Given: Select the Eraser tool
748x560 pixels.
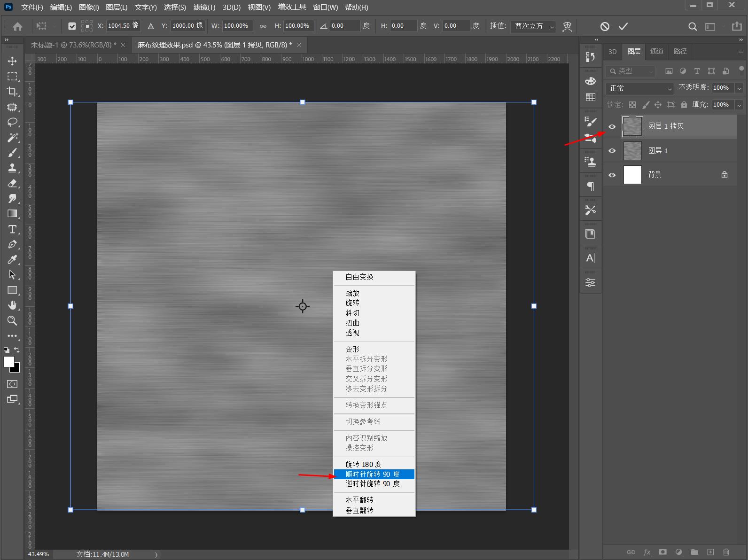Looking at the screenshot, I should pyautogui.click(x=13, y=183).
